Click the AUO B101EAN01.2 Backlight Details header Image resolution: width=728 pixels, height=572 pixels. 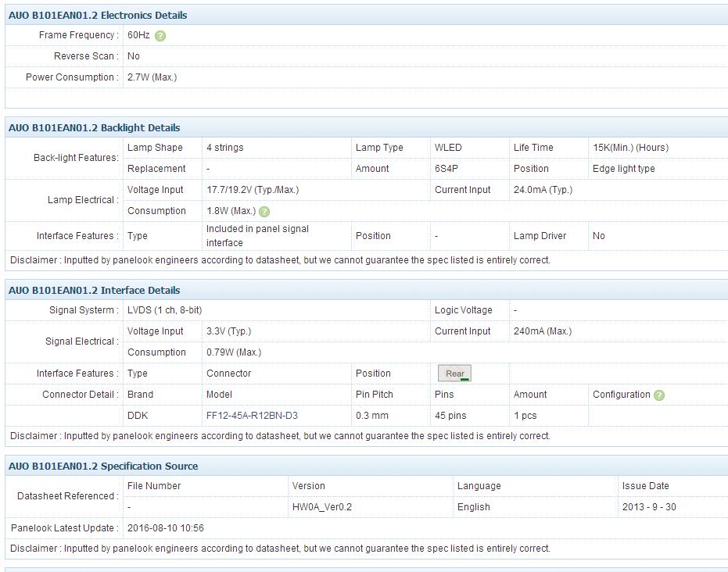coord(95,128)
